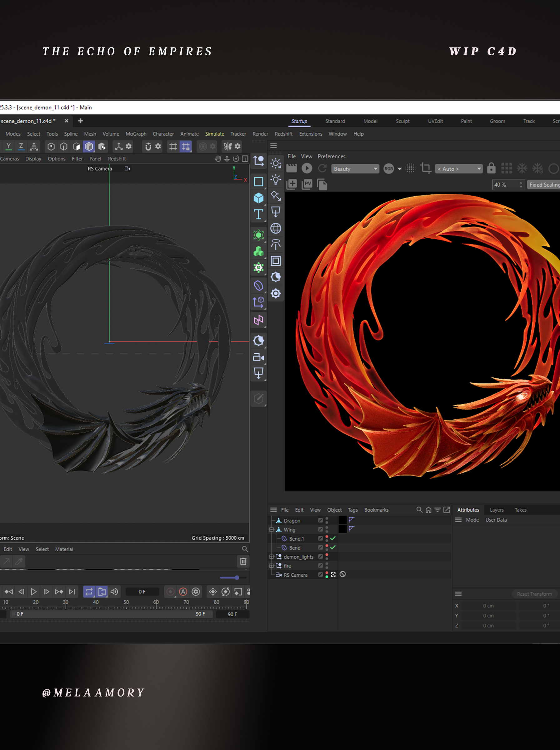Click the home icon in Object Manager
This screenshot has height=750, width=560.
tap(428, 510)
